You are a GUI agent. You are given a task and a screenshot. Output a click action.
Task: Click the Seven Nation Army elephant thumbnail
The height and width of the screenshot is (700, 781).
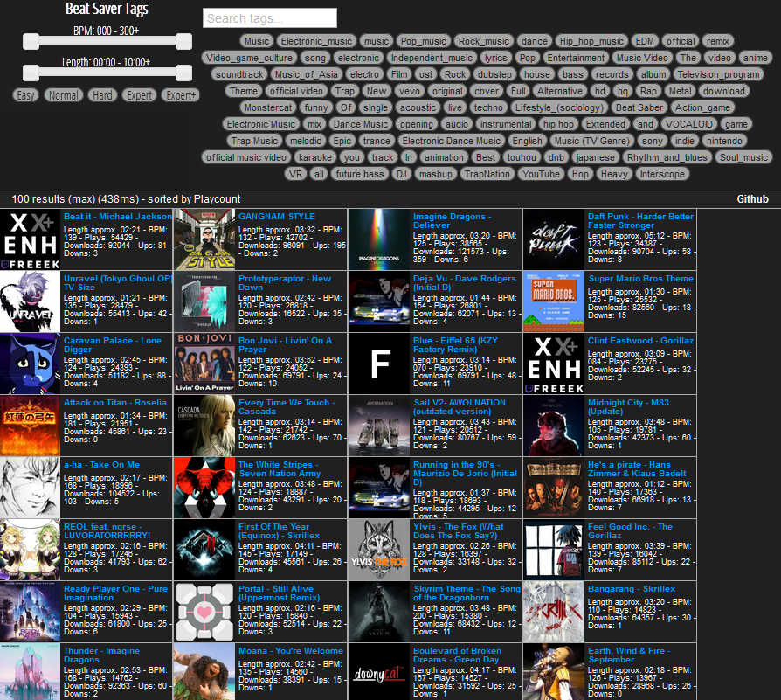click(204, 488)
